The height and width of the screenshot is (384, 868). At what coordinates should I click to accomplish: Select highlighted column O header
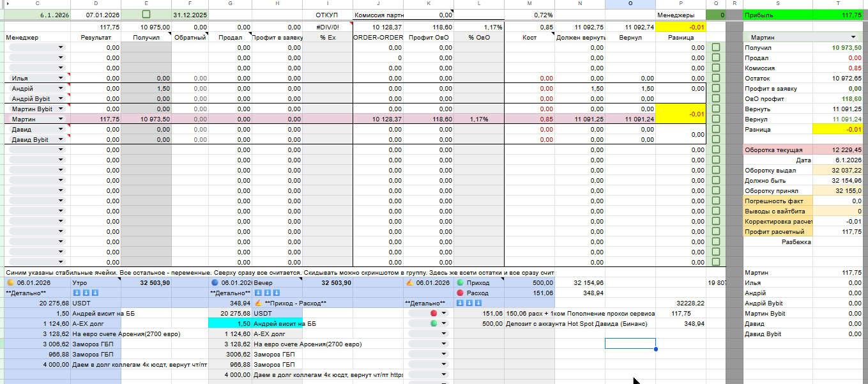click(630, 4)
